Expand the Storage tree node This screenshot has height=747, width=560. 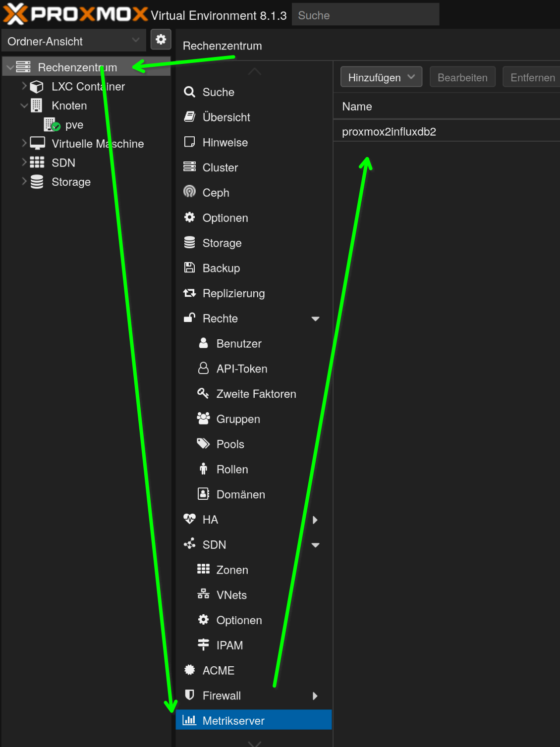coord(24,181)
